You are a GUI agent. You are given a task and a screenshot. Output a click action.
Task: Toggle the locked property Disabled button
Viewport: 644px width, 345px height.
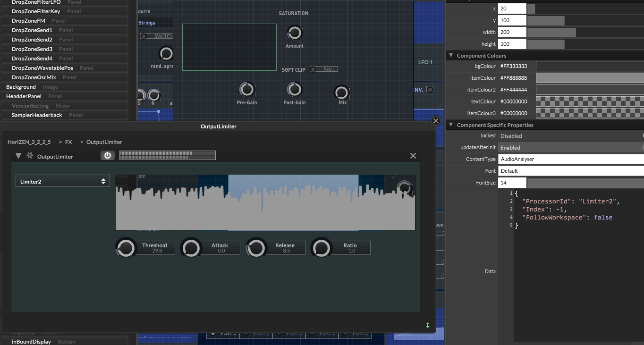tap(571, 135)
